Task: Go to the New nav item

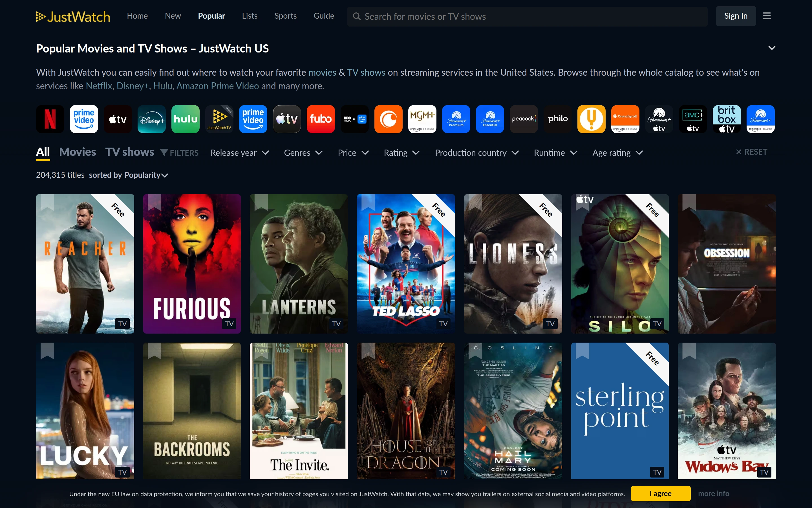Action: pos(173,16)
